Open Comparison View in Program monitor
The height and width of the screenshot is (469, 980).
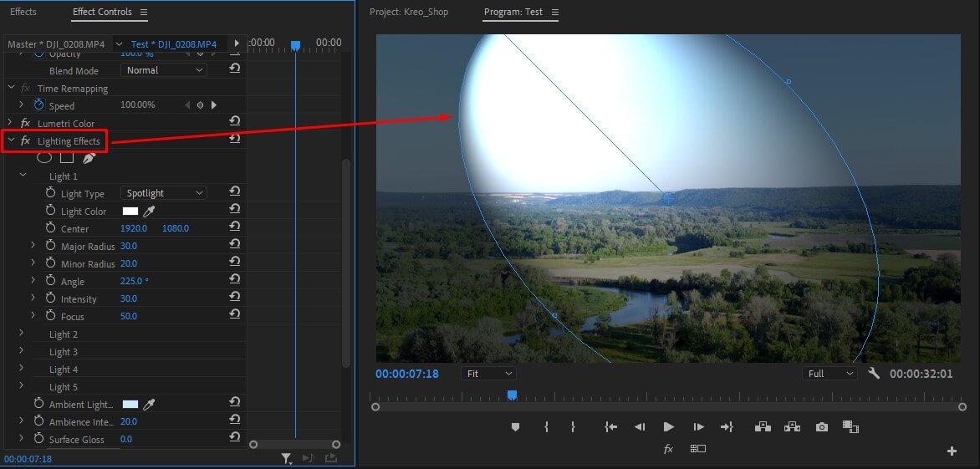(x=850, y=427)
